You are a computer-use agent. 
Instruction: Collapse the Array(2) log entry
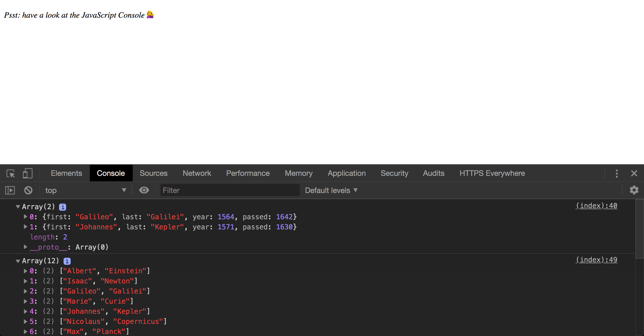(18, 207)
